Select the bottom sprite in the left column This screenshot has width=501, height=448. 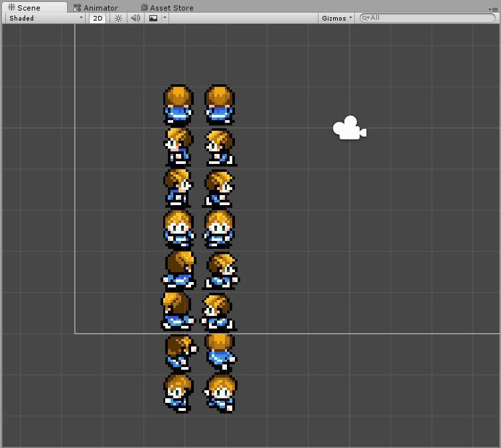179,394
